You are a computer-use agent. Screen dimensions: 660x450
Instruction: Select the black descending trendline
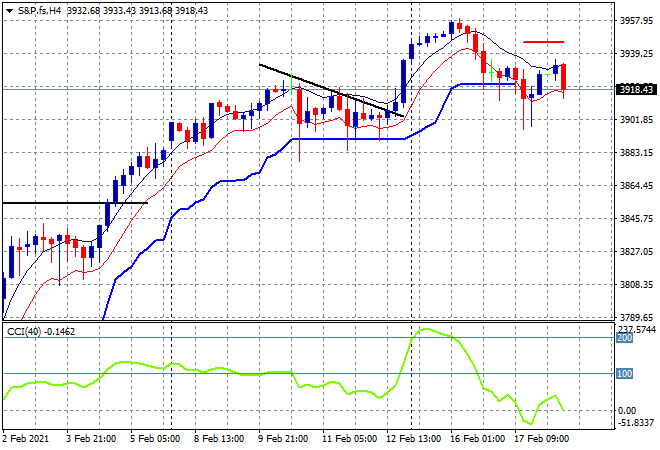[x=332, y=90]
